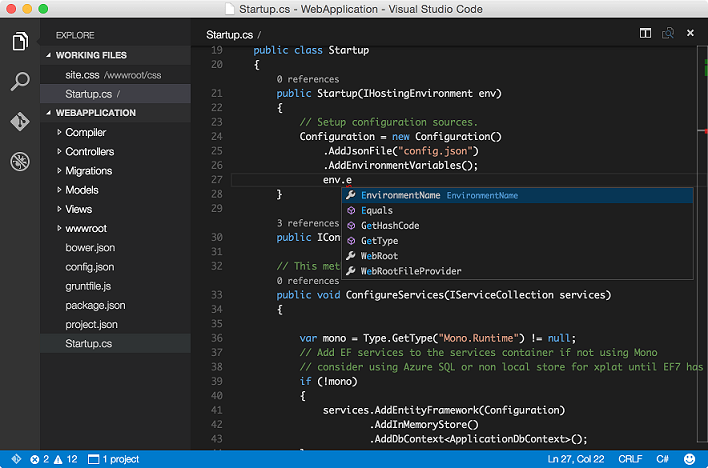Click the Ln 27, Col 22 position indicator
This screenshot has width=708, height=468.
pyautogui.click(x=575, y=459)
